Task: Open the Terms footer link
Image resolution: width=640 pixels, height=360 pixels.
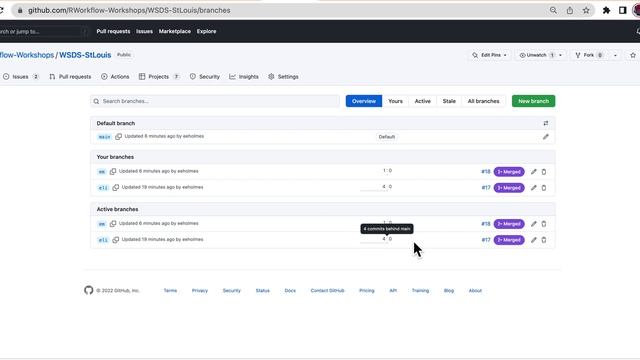Action: tap(170, 291)
